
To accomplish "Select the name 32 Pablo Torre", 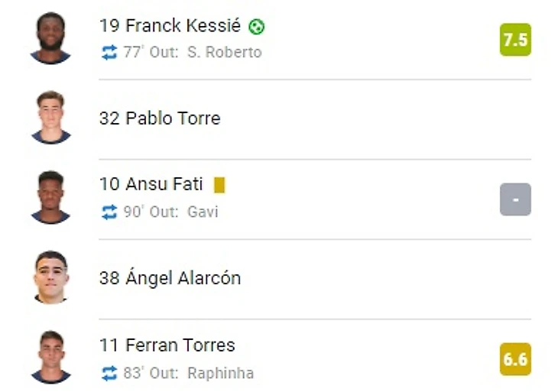I will tap(160, 118).
